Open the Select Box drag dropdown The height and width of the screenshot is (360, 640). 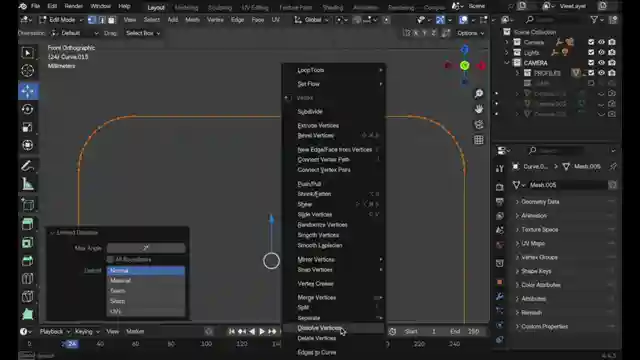(142, 33)
